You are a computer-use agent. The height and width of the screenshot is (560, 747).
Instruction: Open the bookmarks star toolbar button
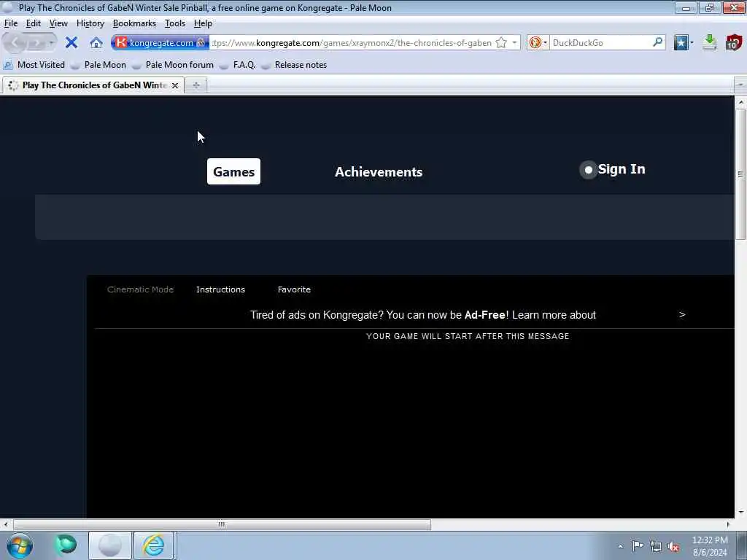[x=683, y=43]
